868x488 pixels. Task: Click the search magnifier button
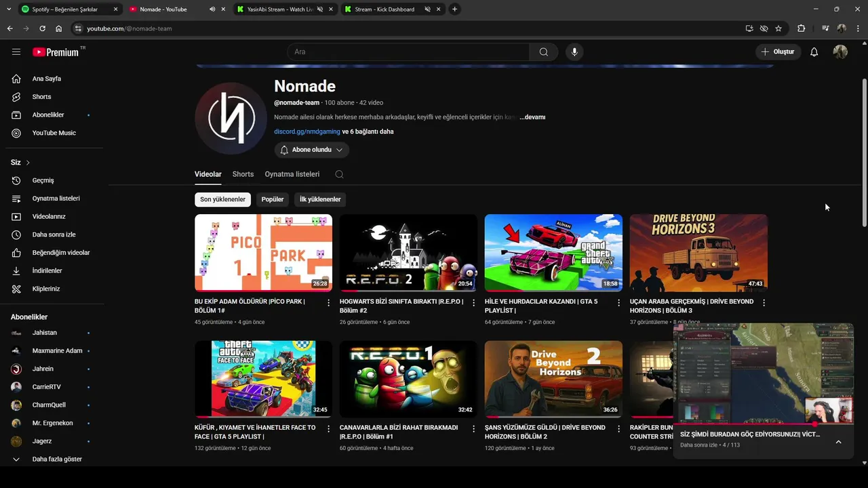544,52
